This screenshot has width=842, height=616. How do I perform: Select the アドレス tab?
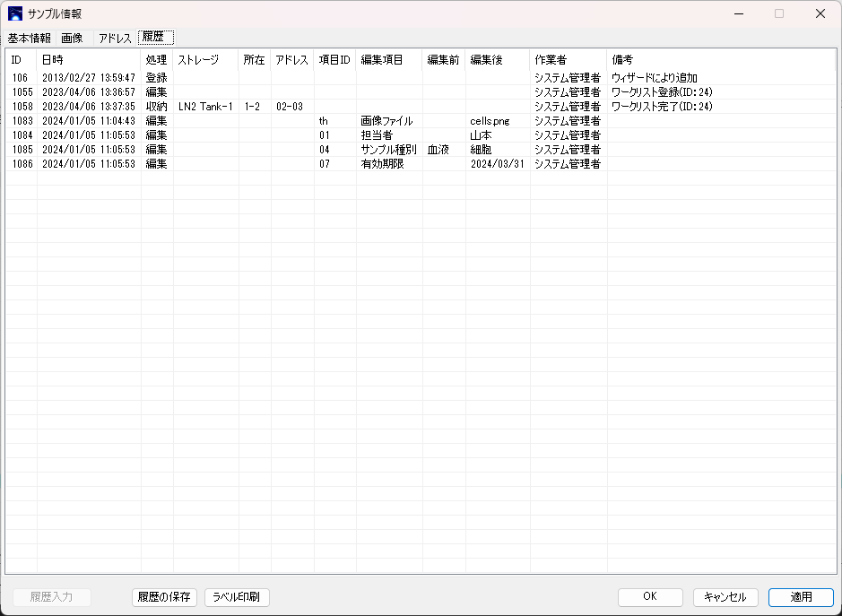pos(115,39)
